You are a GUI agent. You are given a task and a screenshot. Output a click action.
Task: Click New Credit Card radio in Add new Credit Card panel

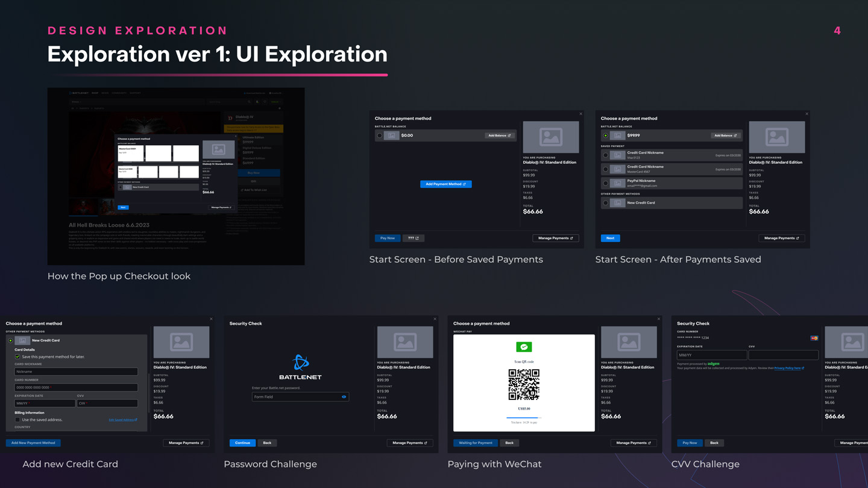[10, 340]
